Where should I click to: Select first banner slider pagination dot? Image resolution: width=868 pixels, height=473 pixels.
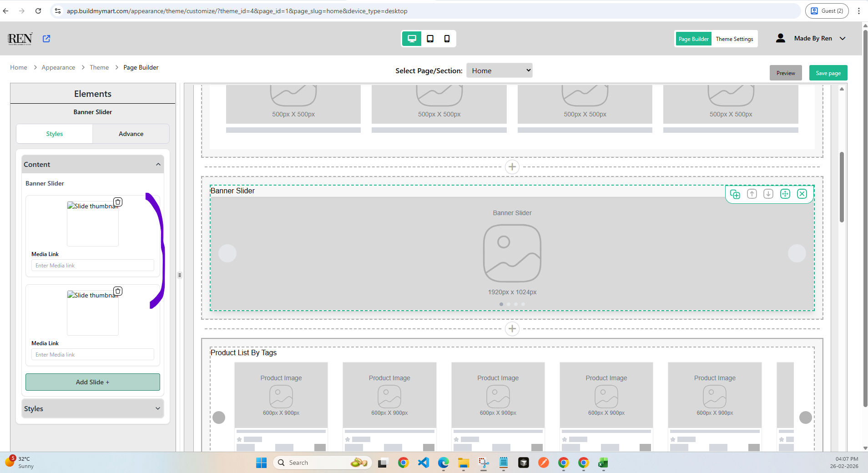501,304
